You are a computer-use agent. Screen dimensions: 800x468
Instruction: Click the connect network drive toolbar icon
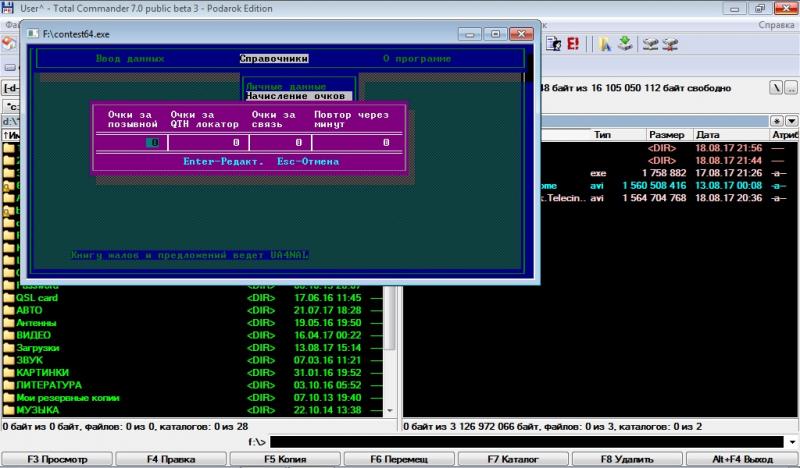click(x=651, y=44)
